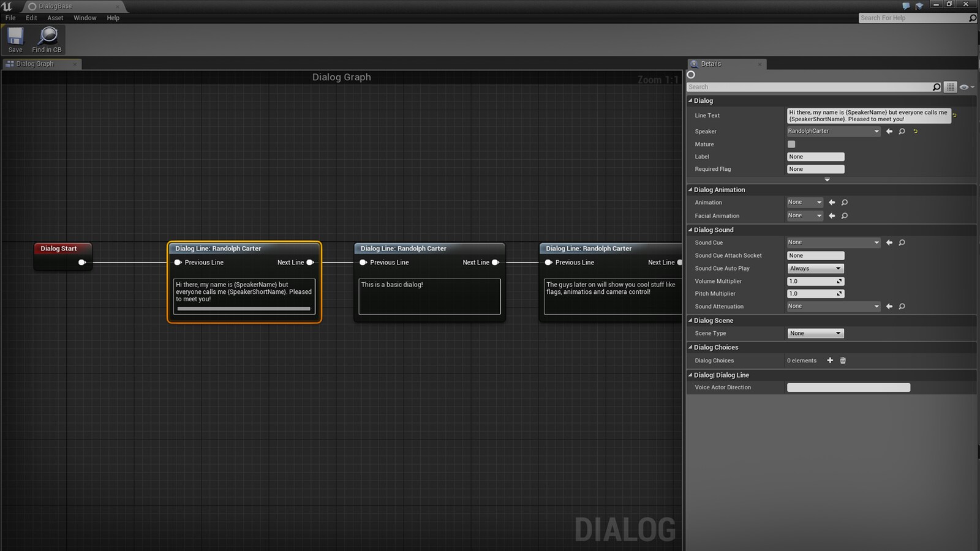Open the Scene Type dropdown

pos(815,333)
